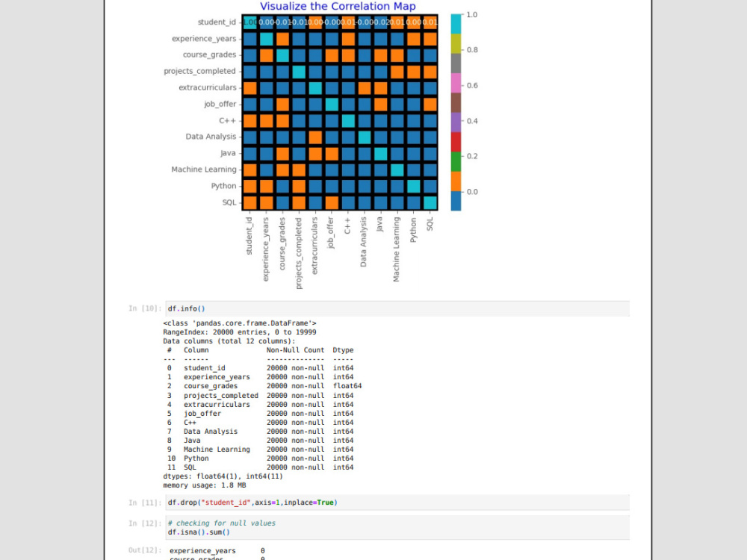Pick the olive-yellow colorbar segment near 0.8
Screen dimensions: 747x560
click(456, 44)
